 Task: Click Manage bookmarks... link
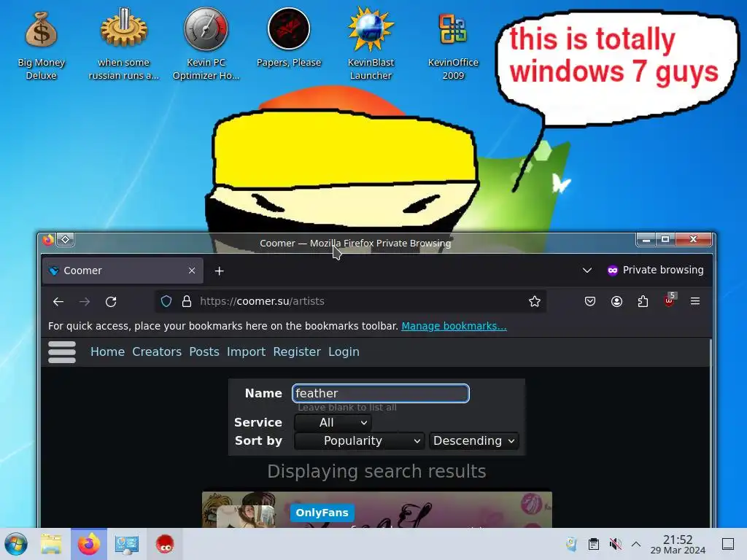(x=454, y=326)
